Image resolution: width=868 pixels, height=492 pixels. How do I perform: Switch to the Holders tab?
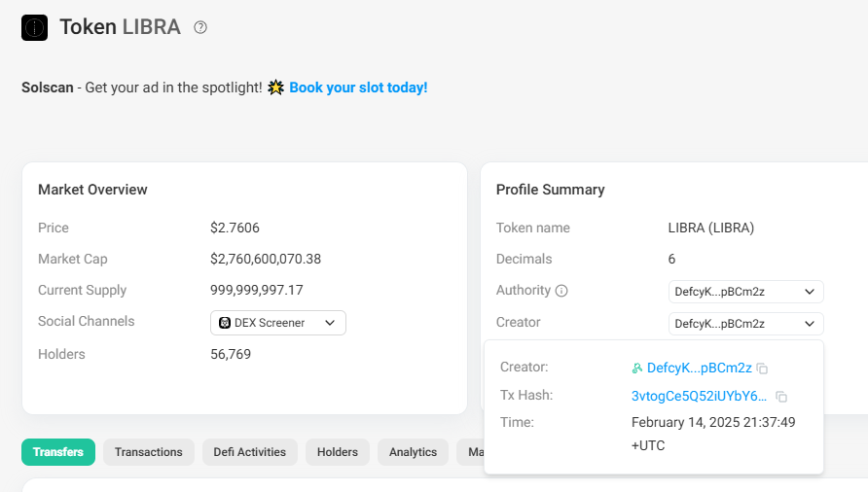tap(337, 452)
